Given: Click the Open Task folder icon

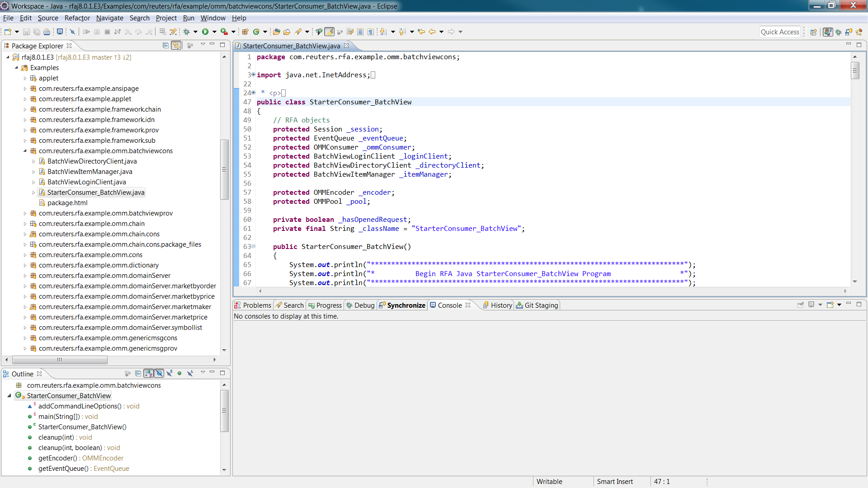Looking at the screenshot, I should 287,32.
